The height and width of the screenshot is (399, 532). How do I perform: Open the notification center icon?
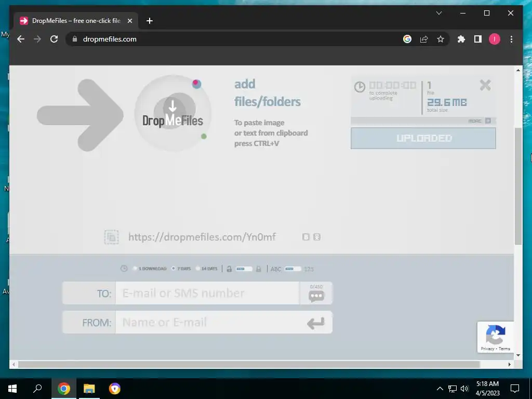pos(515,389)
